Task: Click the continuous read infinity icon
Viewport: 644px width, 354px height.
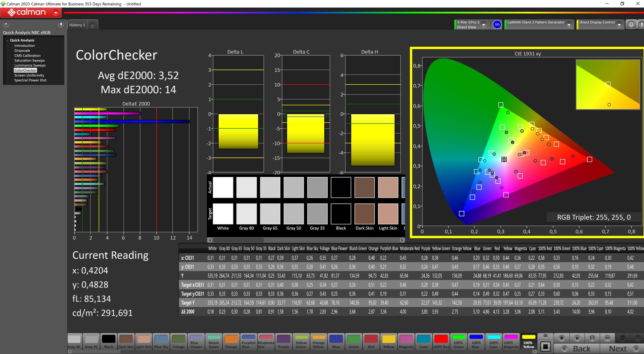Action: click(607, 338)
